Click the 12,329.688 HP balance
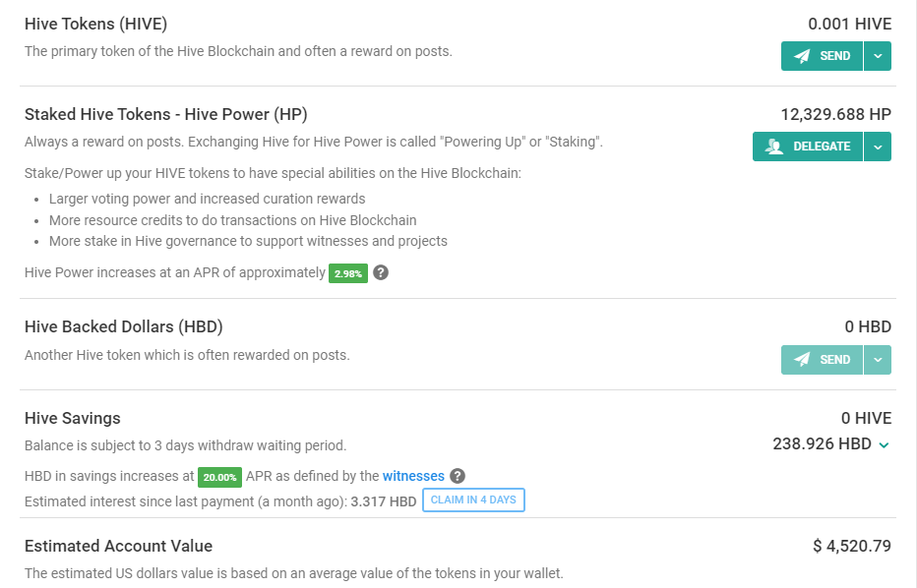Screen dimensions: 917x588 [836, 115]
